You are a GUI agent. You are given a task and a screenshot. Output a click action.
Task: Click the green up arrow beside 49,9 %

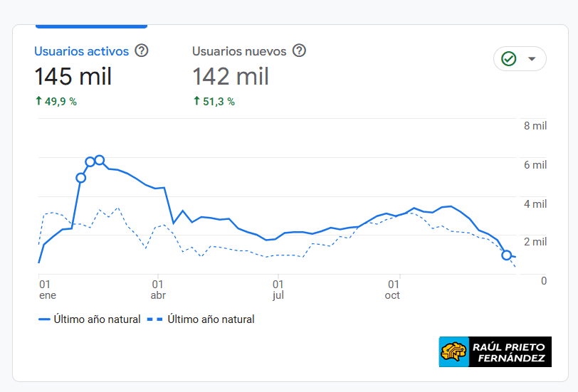38,101
